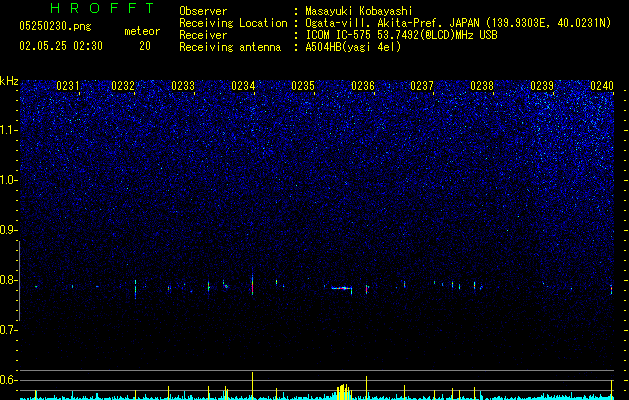Click the 0.9 kHz frequency label
The image size is (629, 400).
[x=9, y=230]
